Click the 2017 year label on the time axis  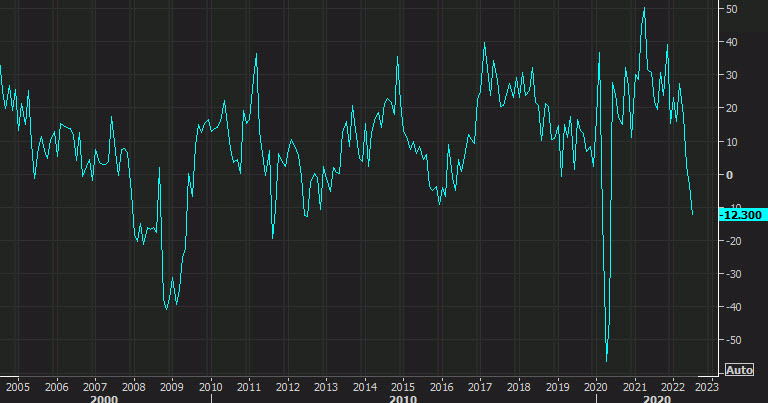[x=480, y=387]
